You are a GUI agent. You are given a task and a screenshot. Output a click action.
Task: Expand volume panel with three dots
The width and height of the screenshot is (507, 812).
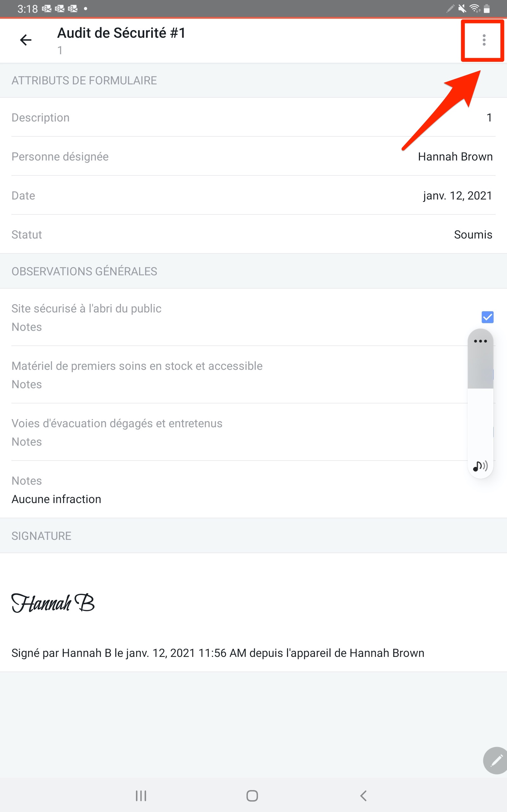click(480, 341)
